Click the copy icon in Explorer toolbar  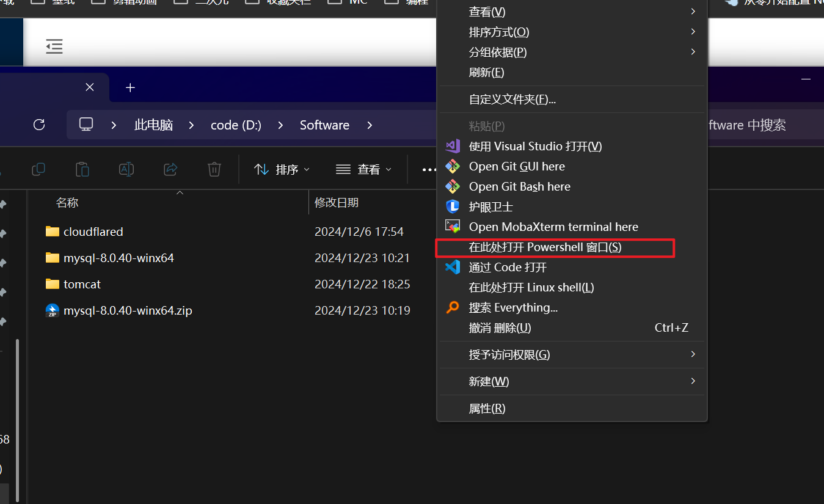[x=38, y=169]
